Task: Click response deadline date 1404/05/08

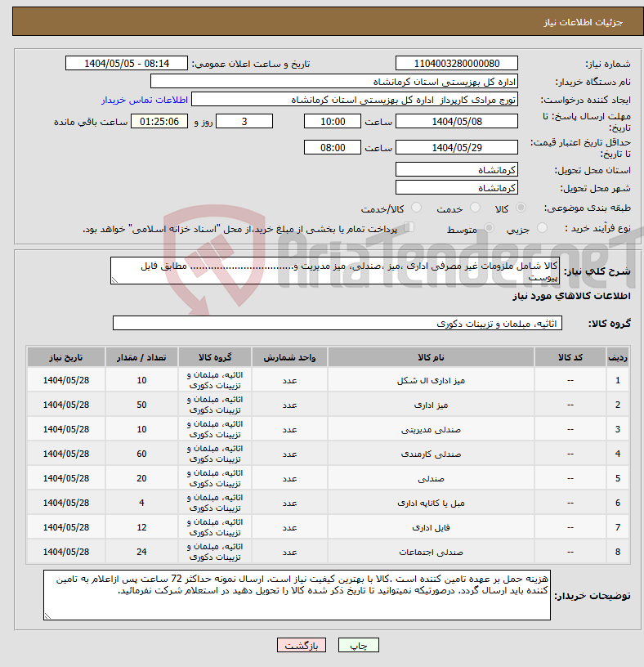Action: tap(456, 122)
